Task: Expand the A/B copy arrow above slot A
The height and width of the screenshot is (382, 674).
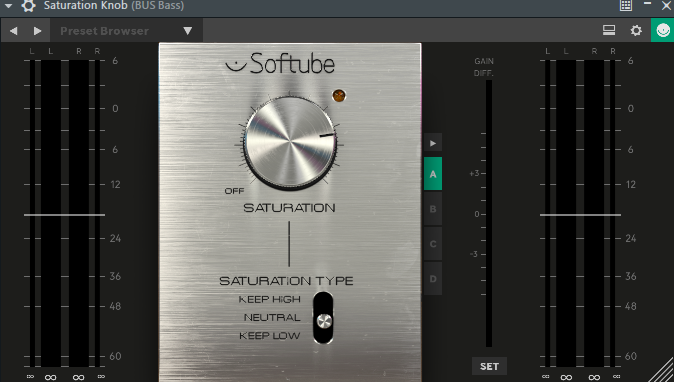Action: click(433, 143)
